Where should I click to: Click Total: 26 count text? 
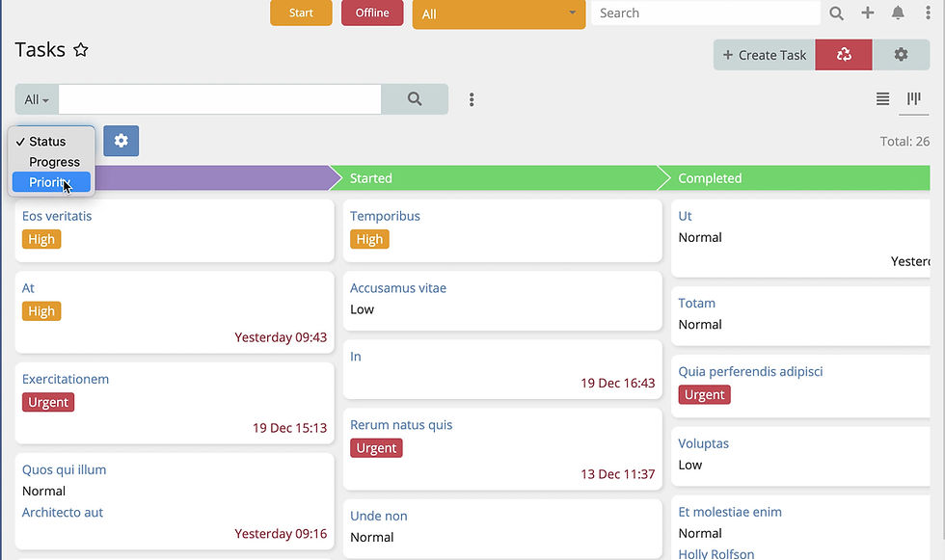click(x=904, y=142)
